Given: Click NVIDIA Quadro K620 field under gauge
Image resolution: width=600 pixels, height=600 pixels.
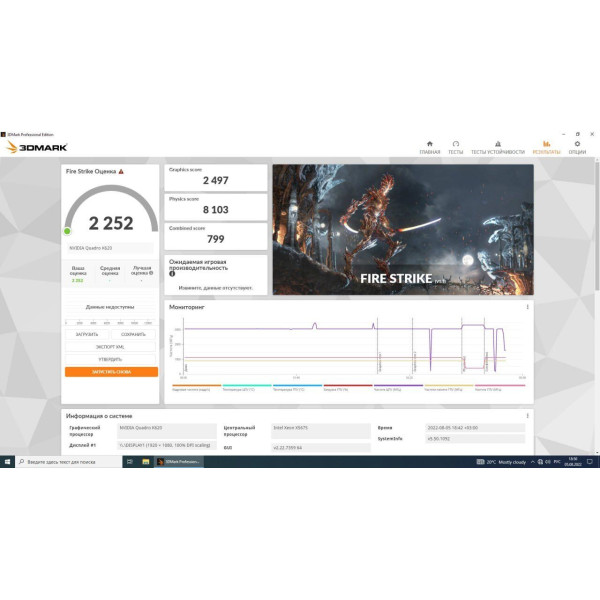Looking at the screenshot, I should (110, 248).
